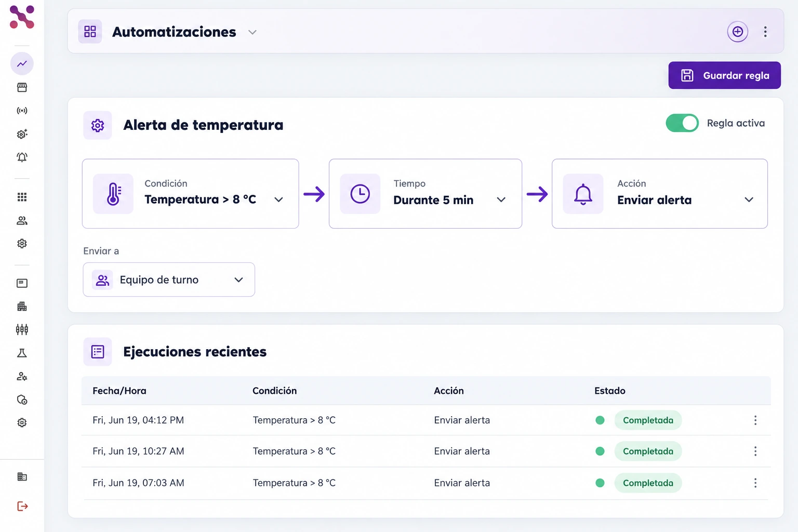Expand the Automatizaciones title chevron
This screenshot has width=798, height=532.
[x=252, y=32]
